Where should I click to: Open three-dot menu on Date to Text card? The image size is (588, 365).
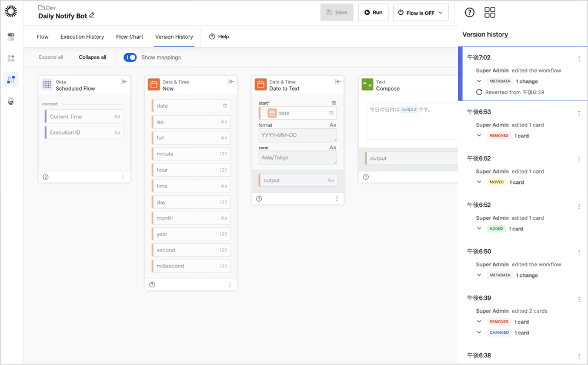tap(337, 199)
